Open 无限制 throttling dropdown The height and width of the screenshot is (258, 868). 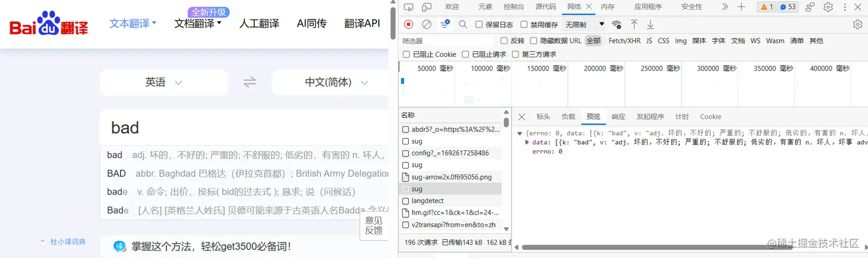[585, 25]
